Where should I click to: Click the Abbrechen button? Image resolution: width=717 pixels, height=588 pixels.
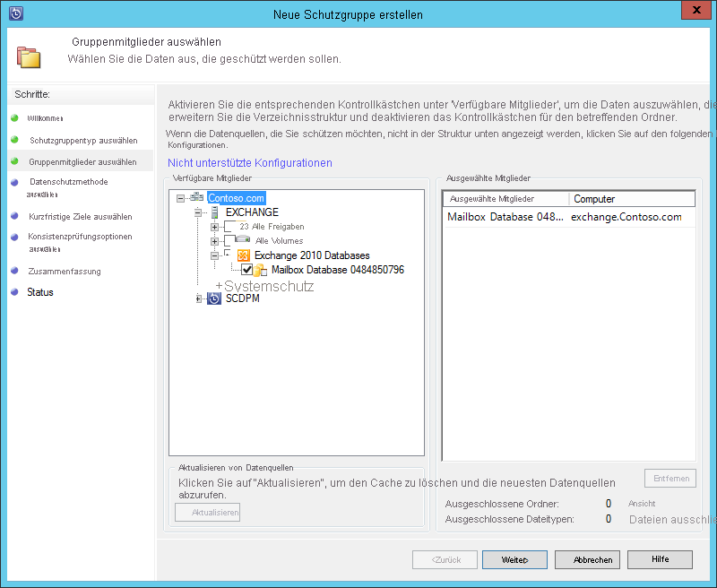587,559
